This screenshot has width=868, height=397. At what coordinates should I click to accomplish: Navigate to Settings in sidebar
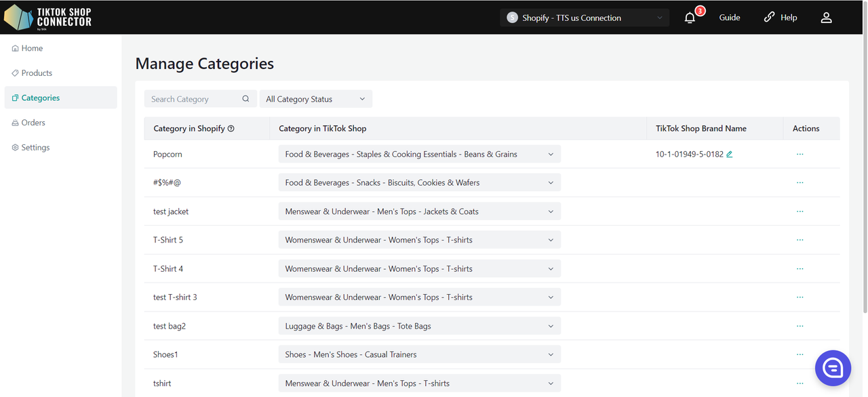35,148
